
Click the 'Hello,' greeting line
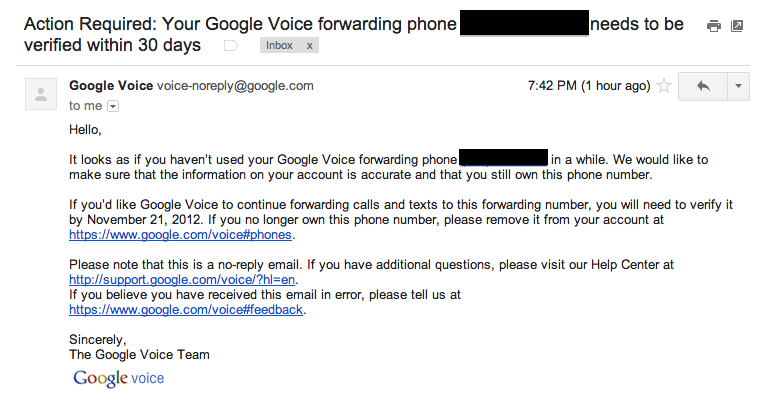86,129
